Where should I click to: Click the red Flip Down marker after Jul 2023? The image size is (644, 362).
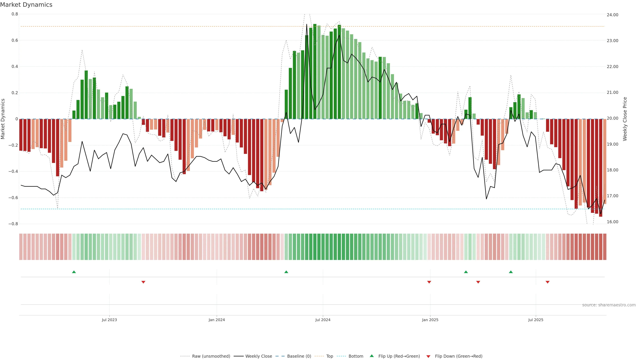pos(143,282)
